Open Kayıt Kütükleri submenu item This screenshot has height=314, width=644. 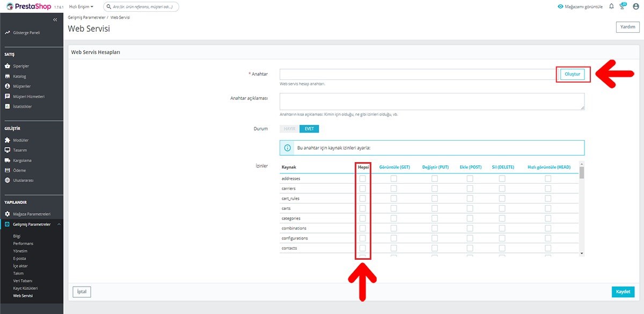[25, 288]
